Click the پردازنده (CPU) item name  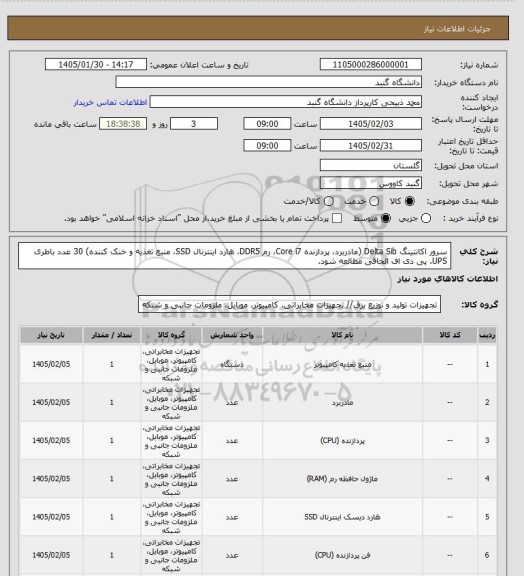[342, 440]
